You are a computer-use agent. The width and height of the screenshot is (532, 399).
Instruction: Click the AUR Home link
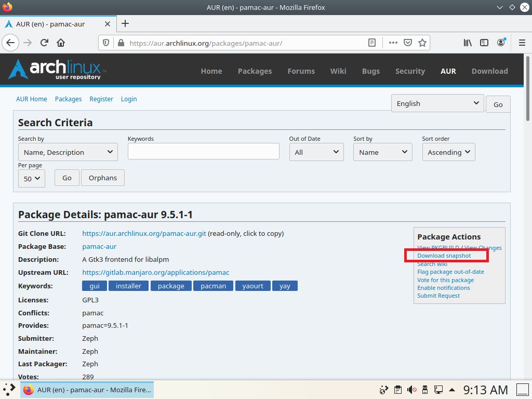(x=32, y=99)
